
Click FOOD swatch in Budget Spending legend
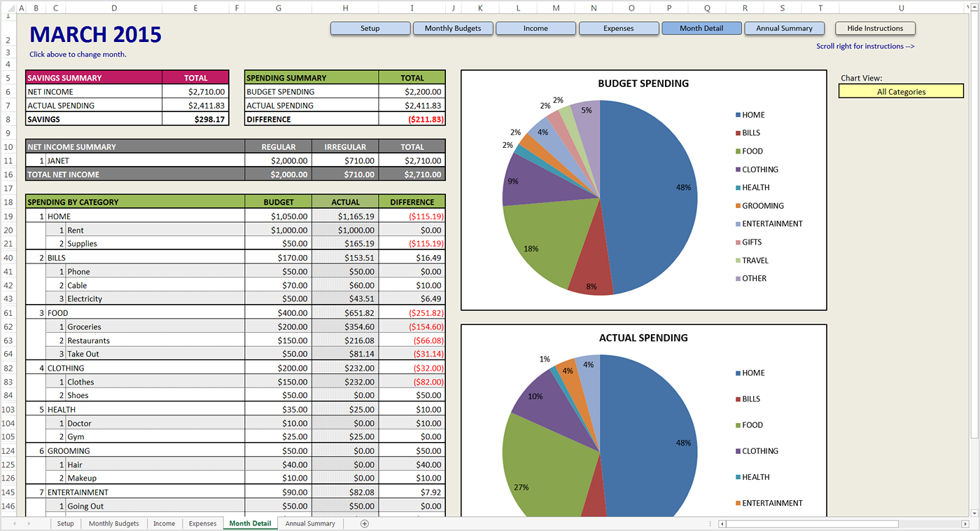click(x=738, y=151)
